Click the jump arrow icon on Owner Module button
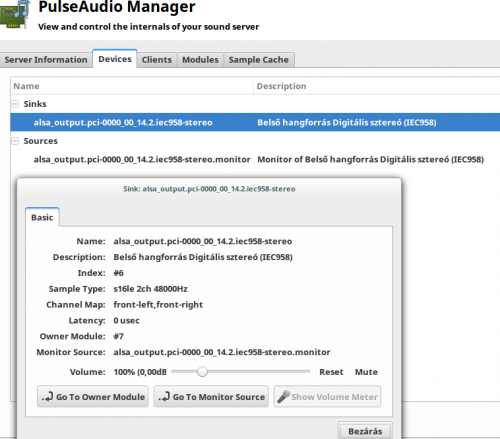This screenshot has height=439, width=500. pos(47,397)
